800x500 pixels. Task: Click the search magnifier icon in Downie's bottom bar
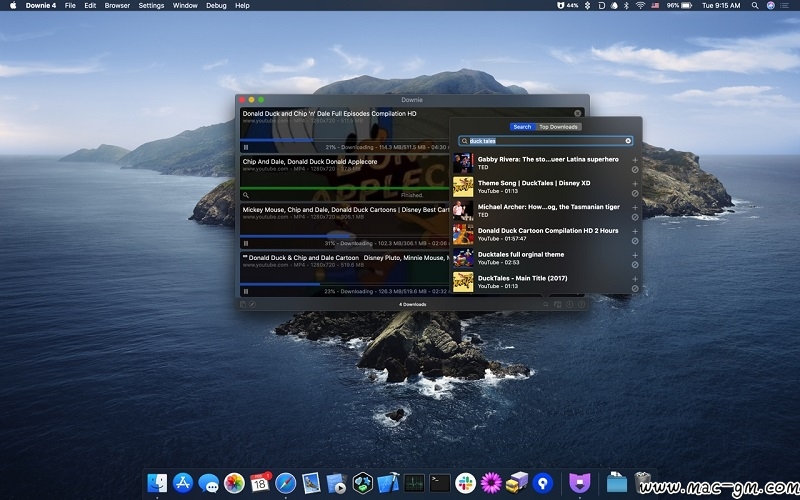point(545,304)
